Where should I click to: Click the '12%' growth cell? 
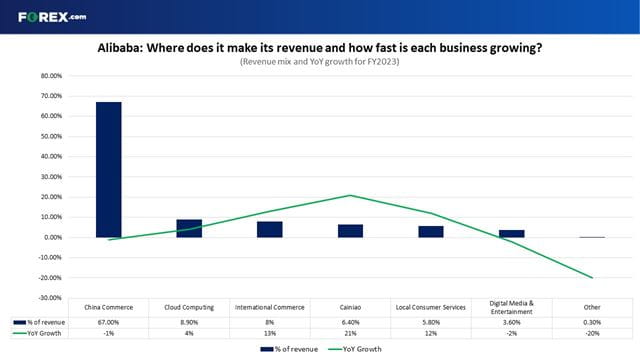click(x=431, y=333)
